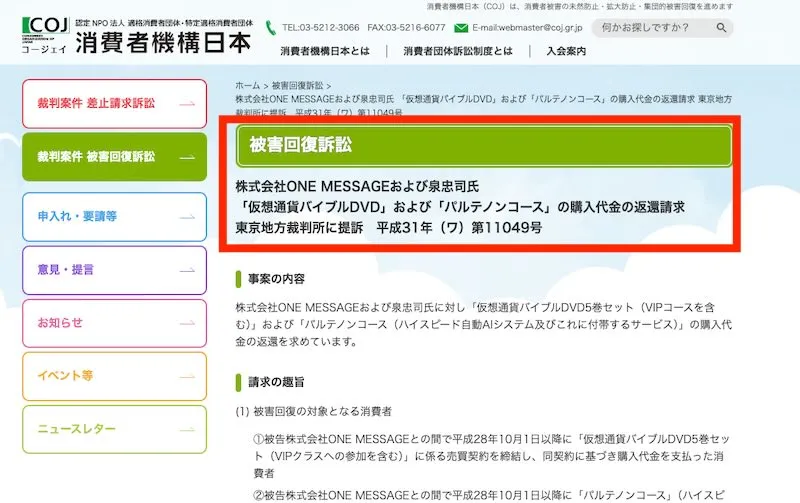Viewport: 800px width, 503px height.
Task: Click the TEL:03-5212-3066 number
Action: 320,28
